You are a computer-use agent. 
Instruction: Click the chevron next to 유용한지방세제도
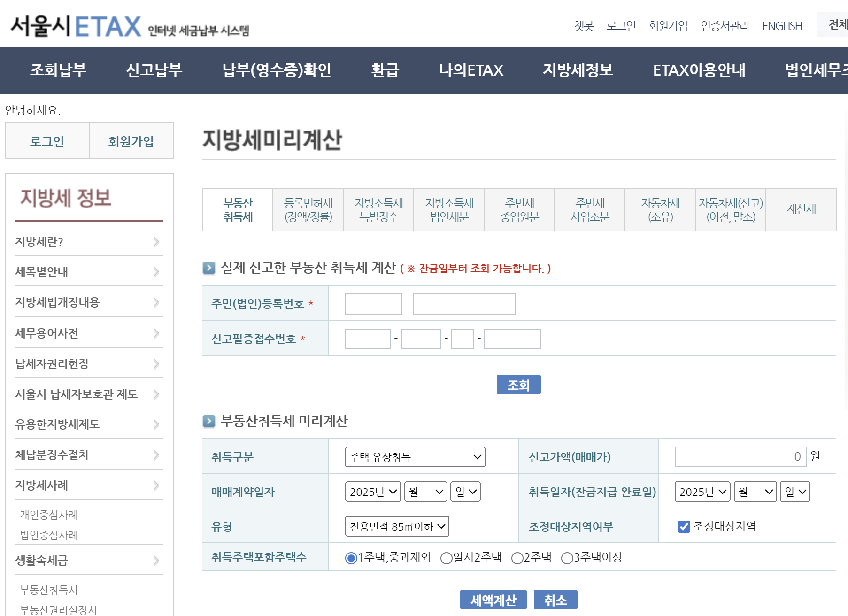point(156,424)
